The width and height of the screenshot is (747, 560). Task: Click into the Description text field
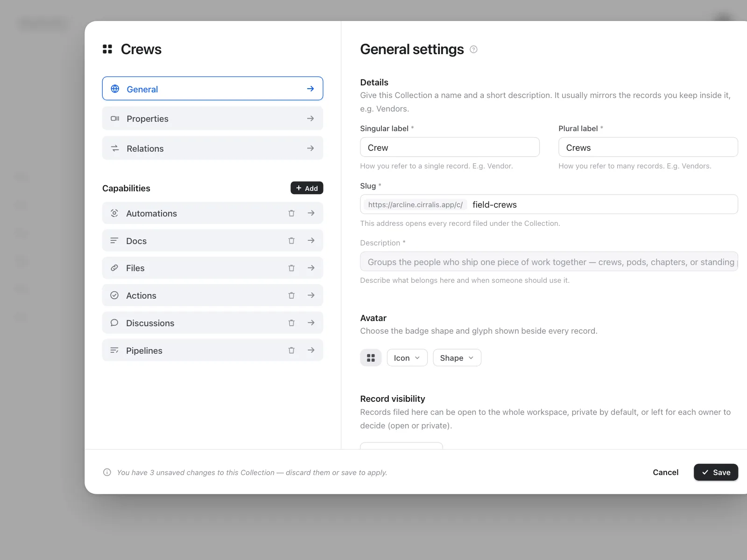[x=549, y=262]
